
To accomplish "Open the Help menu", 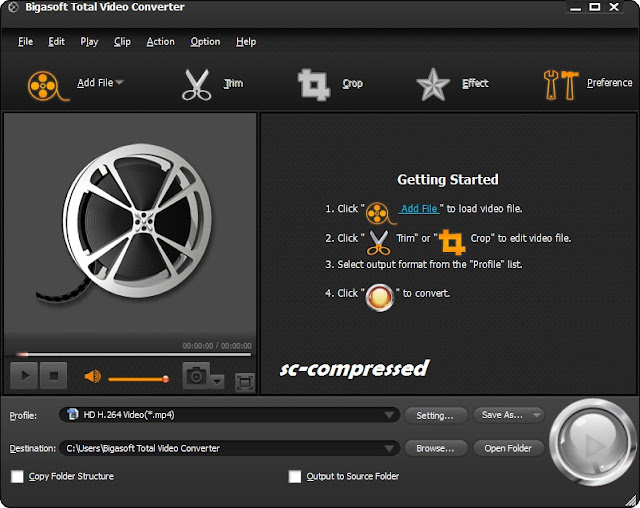I will (246, 42).
